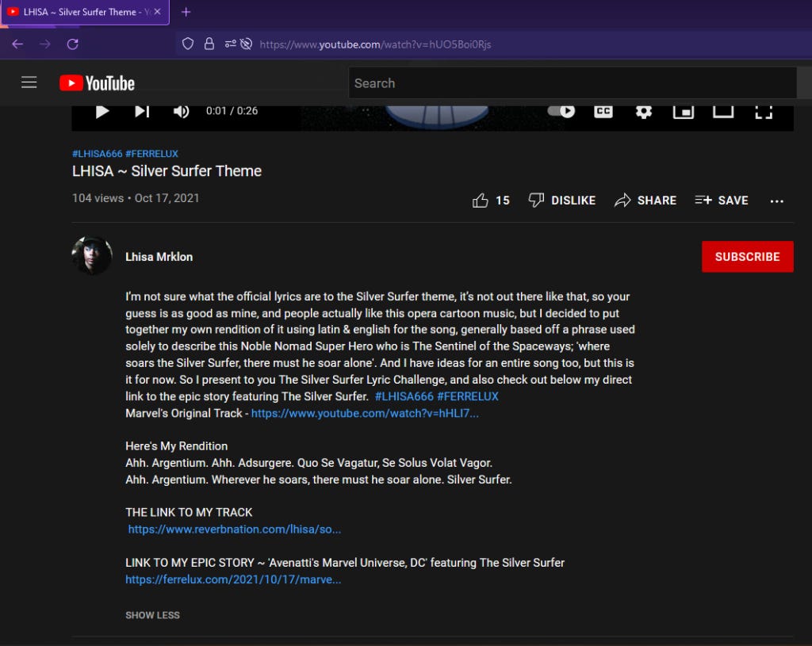
Task: Go to YouTube home via logo
Action: (x=97, y=82)
